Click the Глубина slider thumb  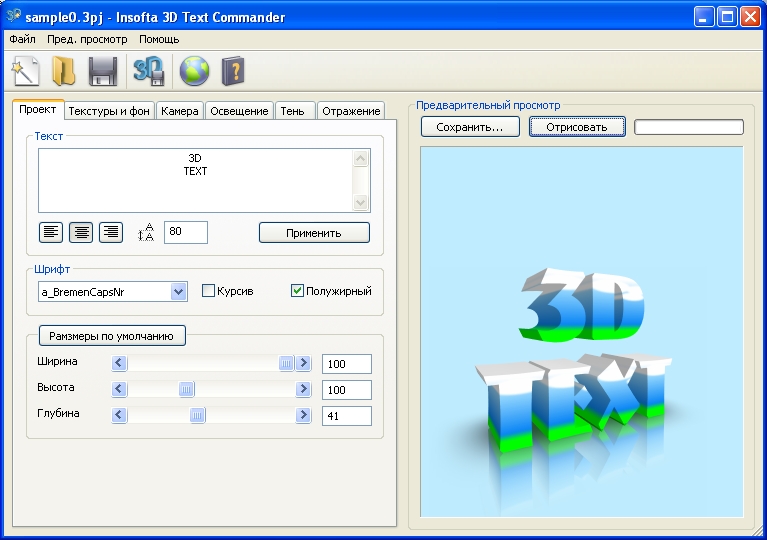pos(197,415)
